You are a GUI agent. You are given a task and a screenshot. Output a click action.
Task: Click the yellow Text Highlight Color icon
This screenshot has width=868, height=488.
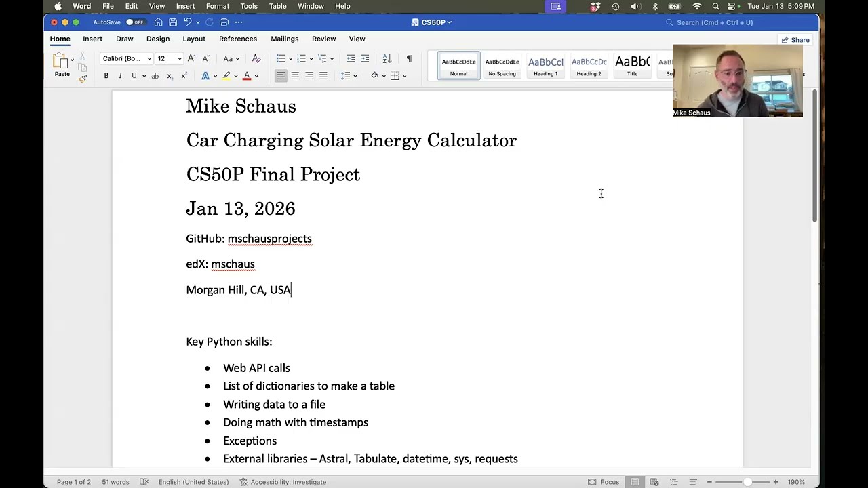click(226, 76)
